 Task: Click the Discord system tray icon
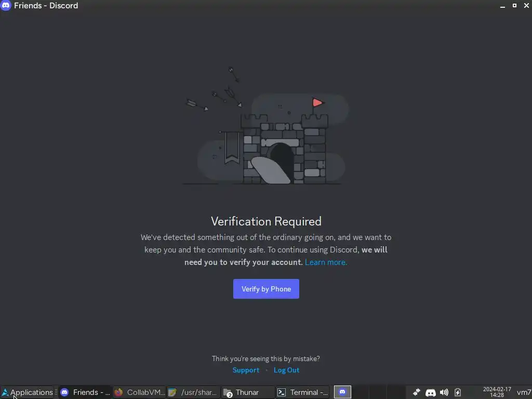pos(430,393)
